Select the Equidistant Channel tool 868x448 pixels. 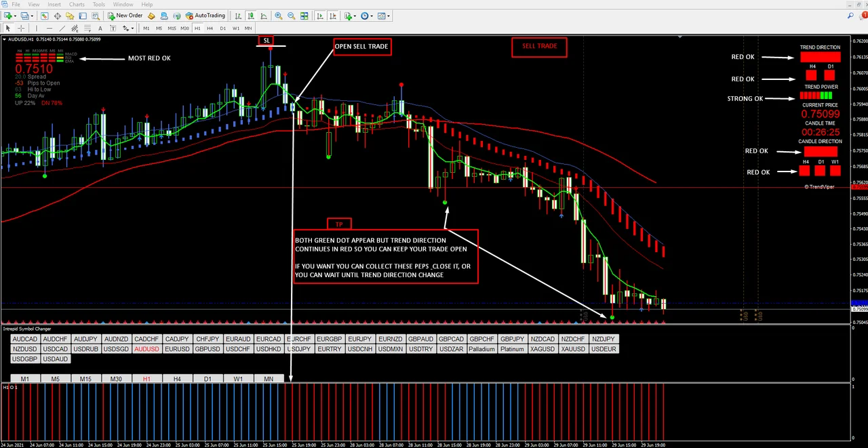(75, 28)
